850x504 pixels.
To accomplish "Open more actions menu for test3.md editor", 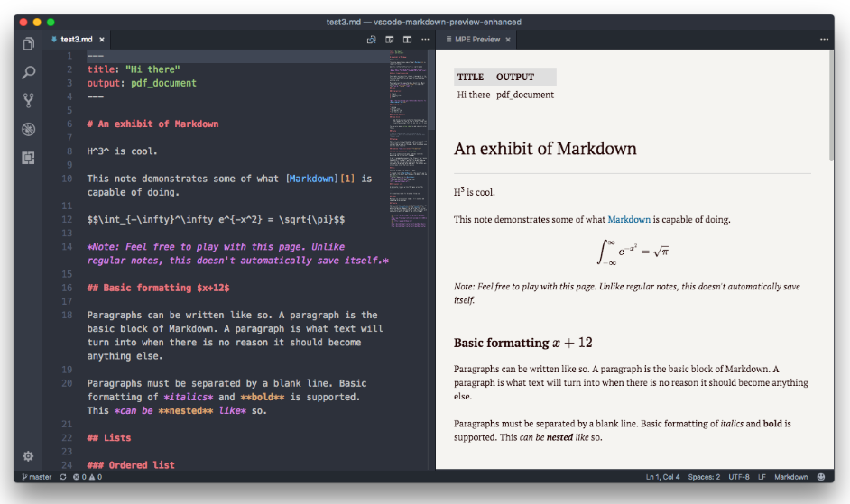I will tap(425, 40).
